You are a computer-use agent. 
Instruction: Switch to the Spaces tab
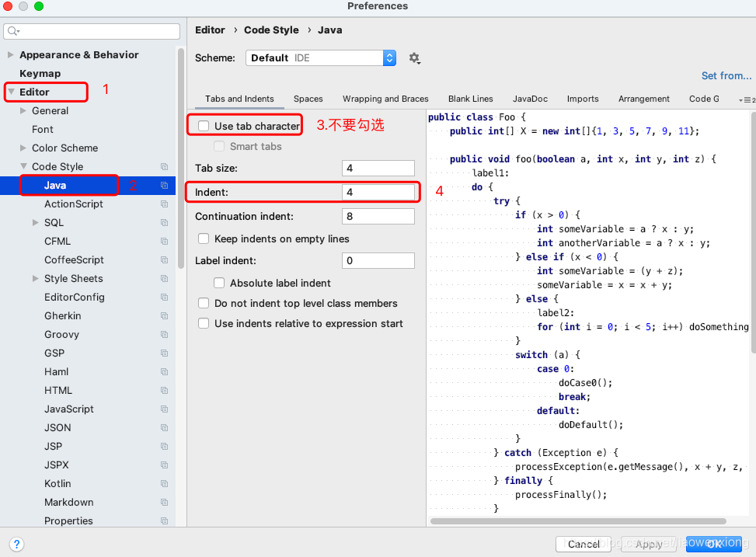[x=308, y=99]
